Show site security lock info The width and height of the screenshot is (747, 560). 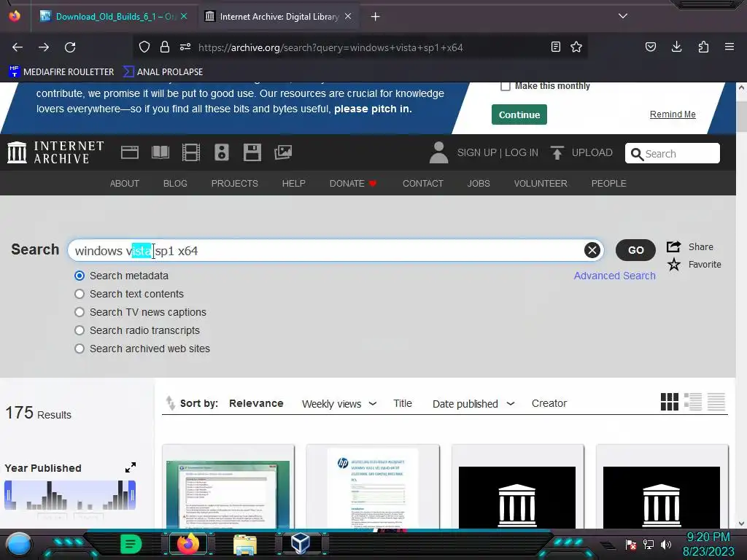click(165, 47)
